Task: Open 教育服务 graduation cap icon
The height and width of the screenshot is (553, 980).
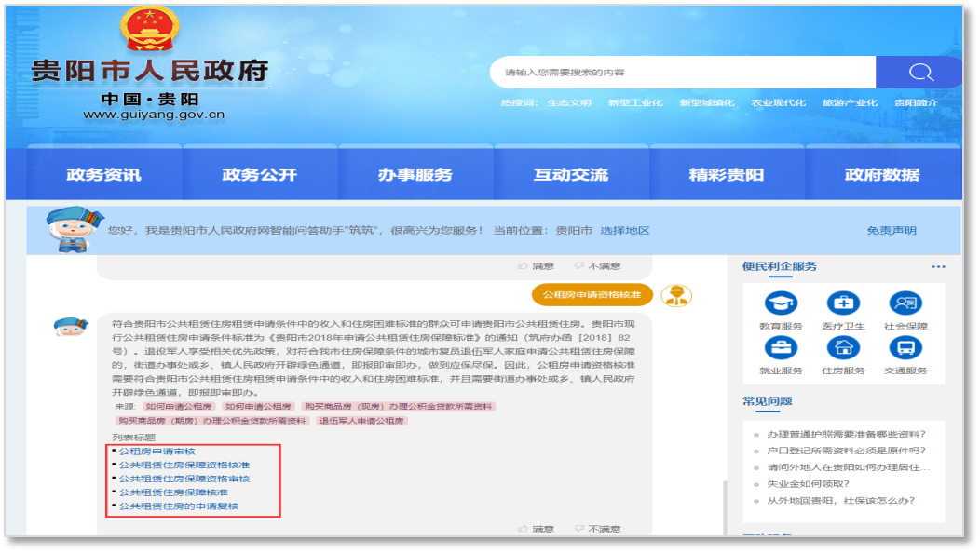Action: tap(781, 303)
